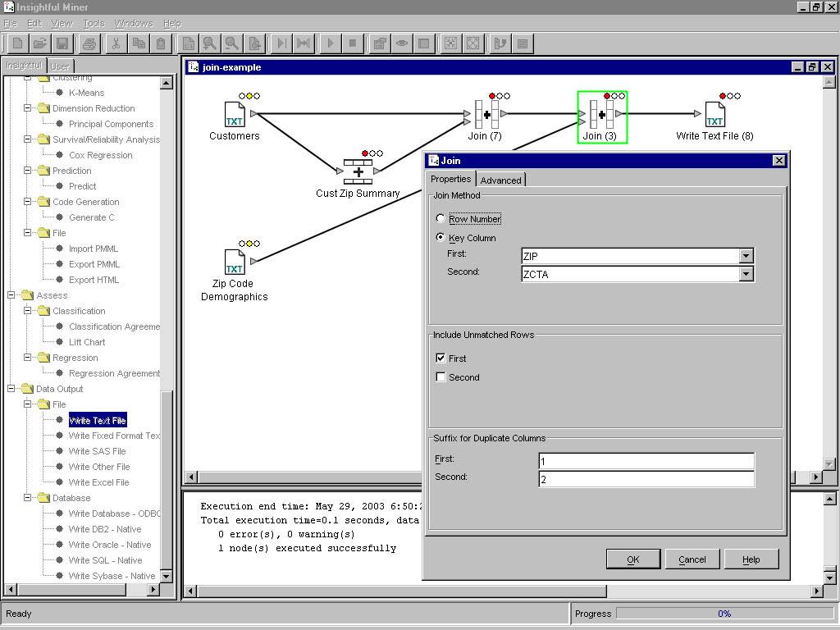Click the Viewer eye toolbar icon
Viewport: 840px width, 630px height.
click(x=402, y=43)
